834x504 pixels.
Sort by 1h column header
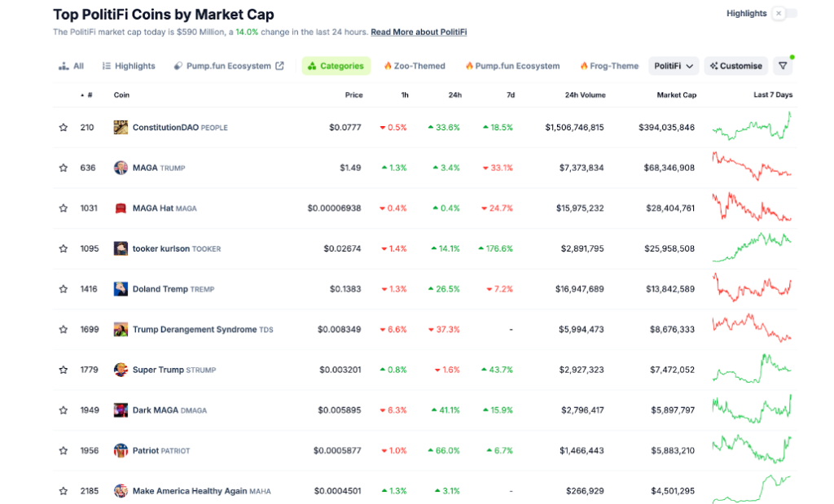405,95
